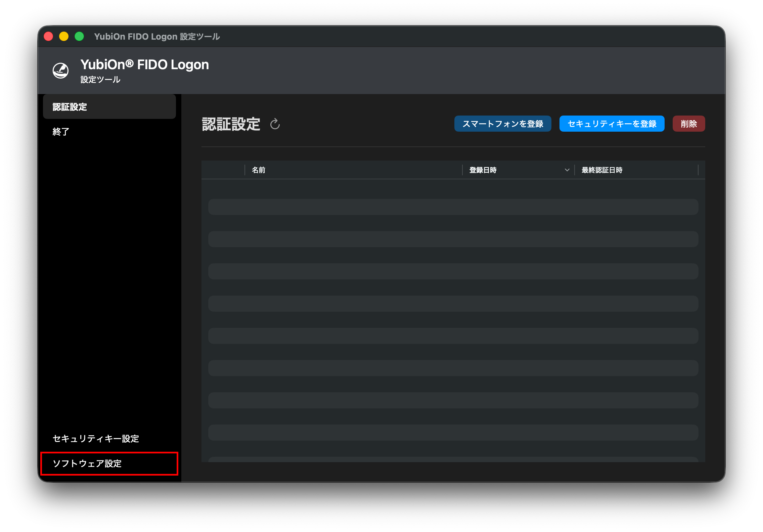Click the セキュリティキーを登録 button
Viewport: 763px width, 532px height.
[x=612, y=124]
